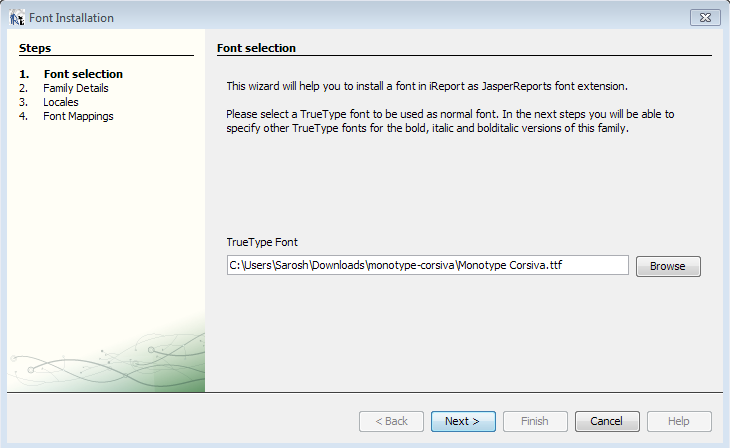Image resolution: width=730 pixels, height=448 pixels.
Task: Click the 'TrueType Font' label
Action: pos(262,242)
